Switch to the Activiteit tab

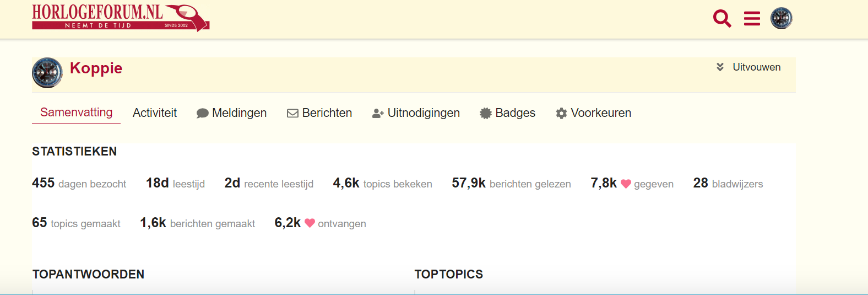155,113
